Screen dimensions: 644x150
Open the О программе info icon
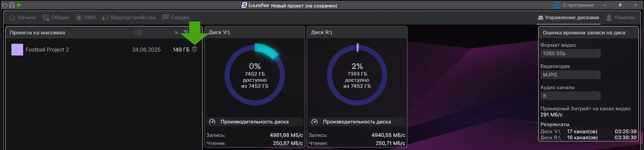pyautogui.click(x=557, y=5)
